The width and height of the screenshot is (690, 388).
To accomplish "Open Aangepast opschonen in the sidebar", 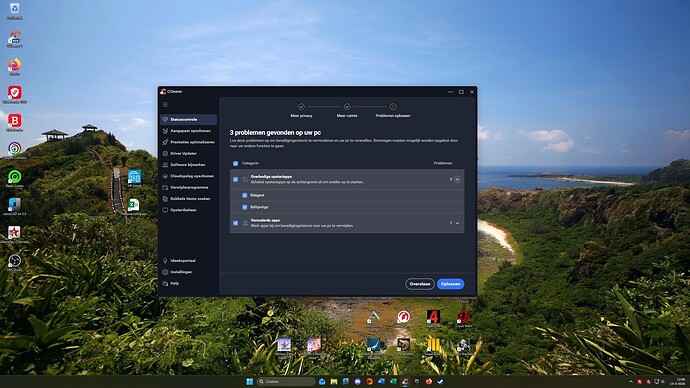I will [x=188, y=131].
